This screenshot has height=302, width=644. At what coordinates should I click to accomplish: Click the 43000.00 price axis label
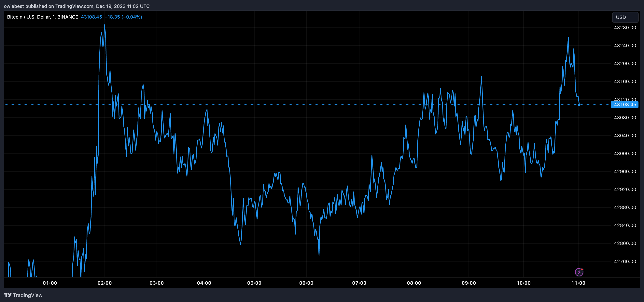tap(625, 154)
